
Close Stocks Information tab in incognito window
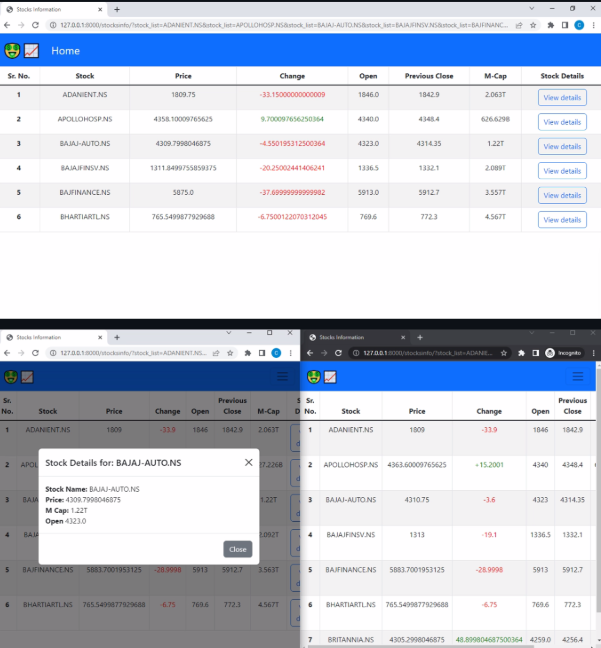(x=403, y=337)
